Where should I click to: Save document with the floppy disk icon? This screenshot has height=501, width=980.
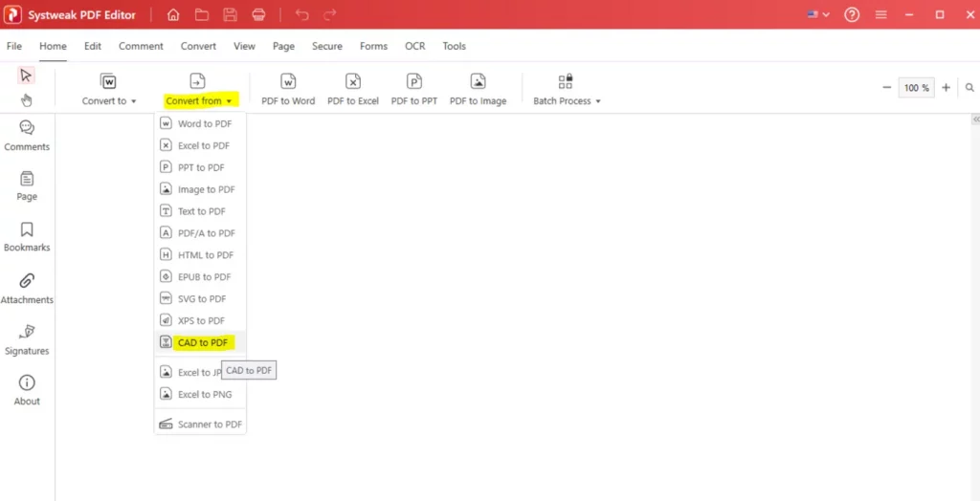tap(230, 15)
